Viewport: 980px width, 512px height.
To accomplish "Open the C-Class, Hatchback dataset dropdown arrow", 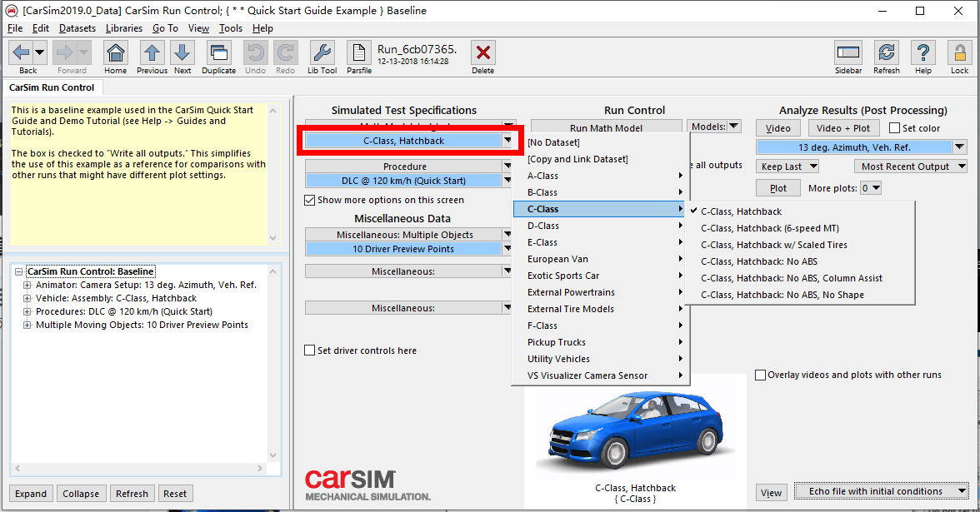I will (507, 141).
